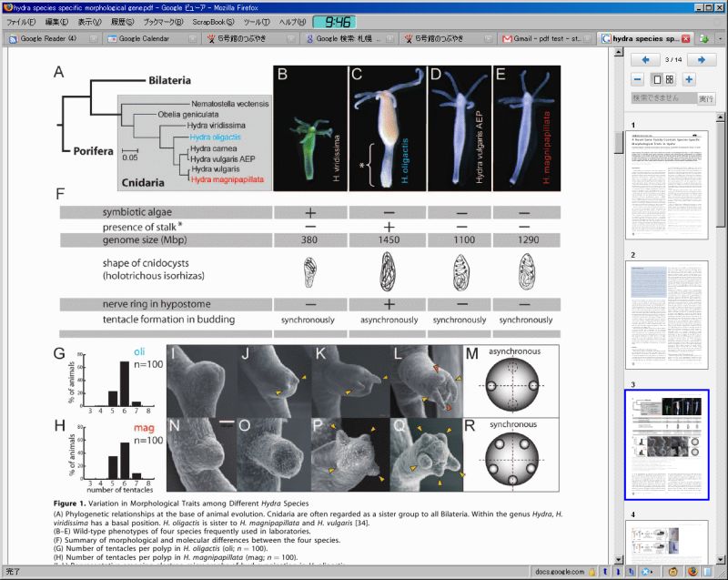Click the 9:46 clock display

[x=334, y=22]
